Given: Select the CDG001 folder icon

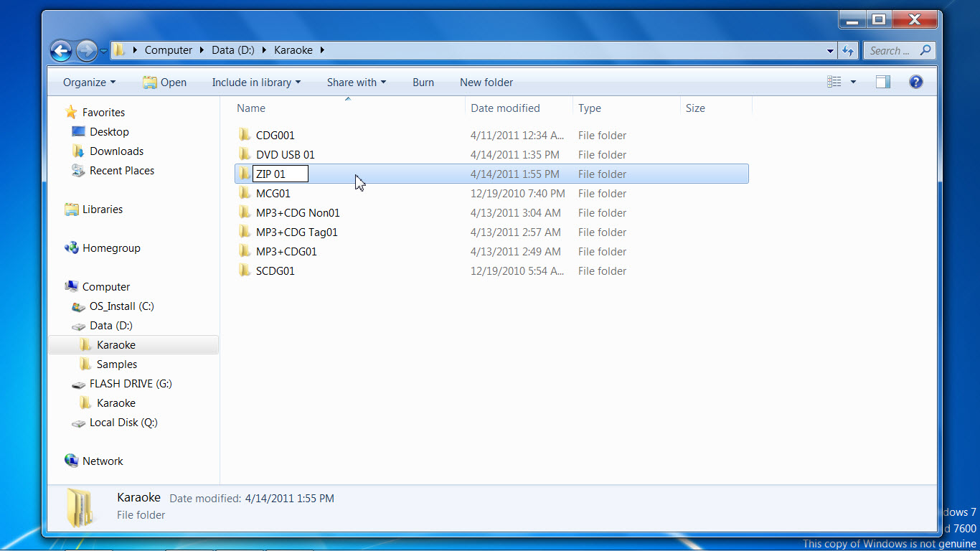Looking at the screenshot, I should [245, 135].
